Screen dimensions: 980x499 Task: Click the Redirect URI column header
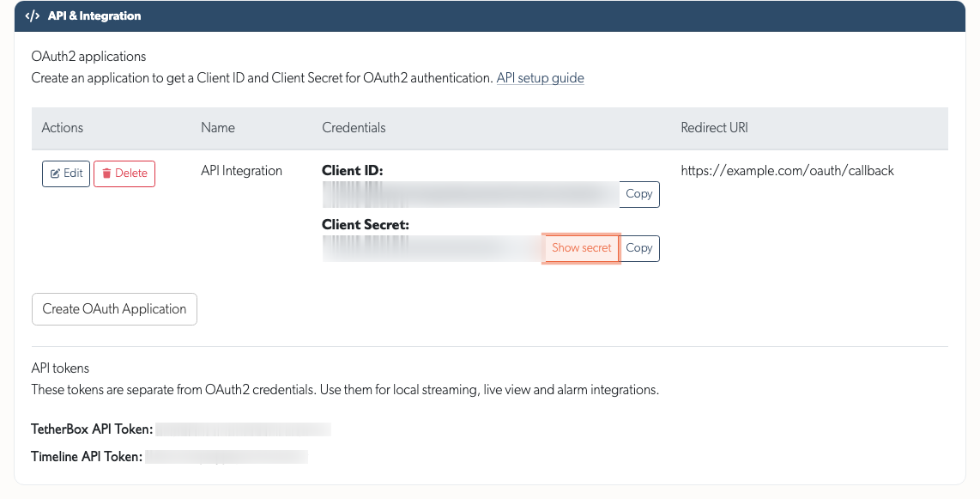pyautogui.click(x=714, y=128)
